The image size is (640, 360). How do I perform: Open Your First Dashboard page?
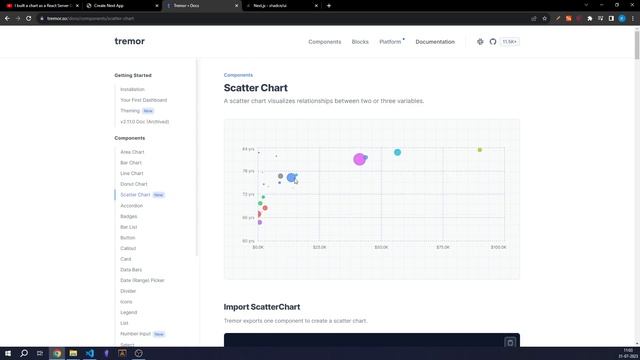pos(144,100)
